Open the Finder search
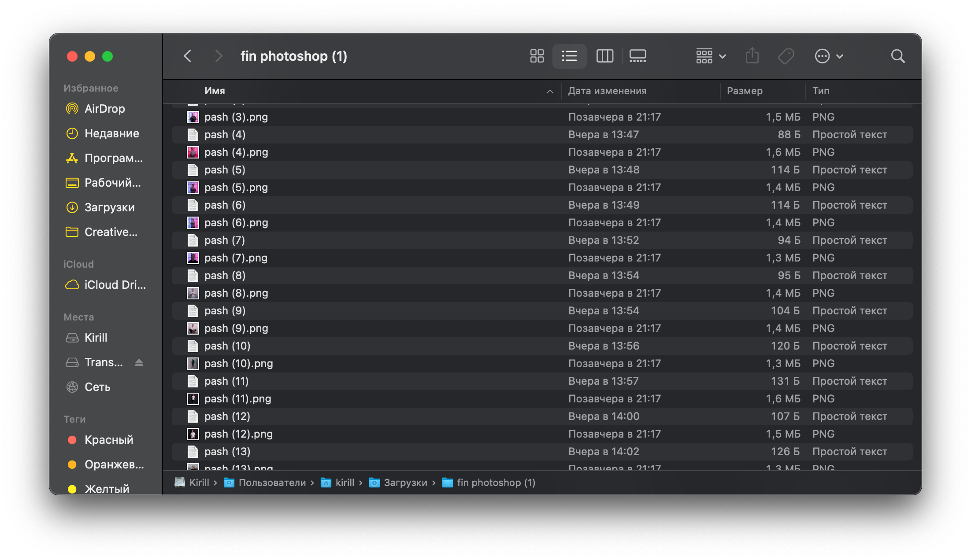The width and height of the screenshot is (971, 560). 897,56
